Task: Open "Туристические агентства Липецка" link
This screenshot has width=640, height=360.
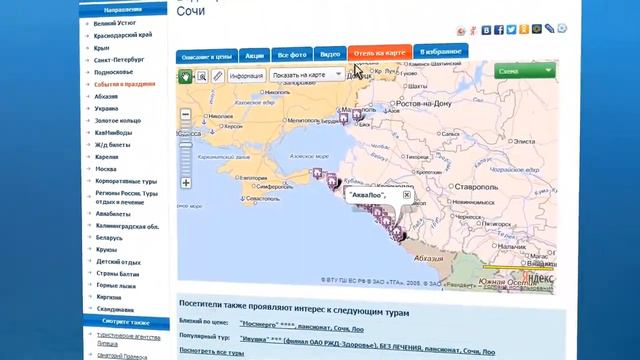Action: coord(129,340)
